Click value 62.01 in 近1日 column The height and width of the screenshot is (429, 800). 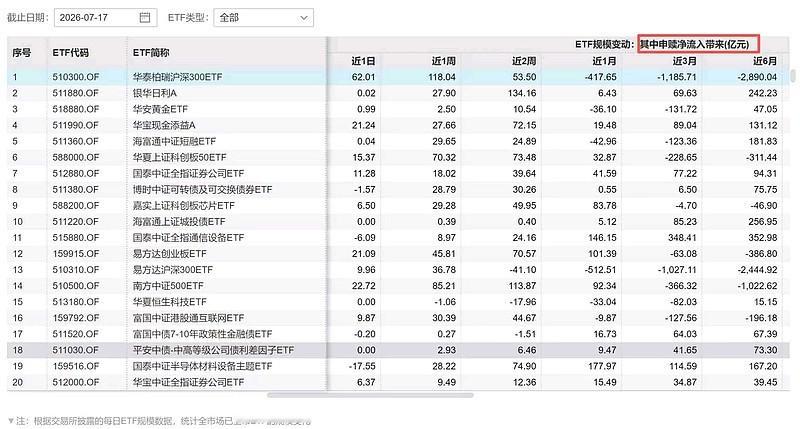[363, 77]
